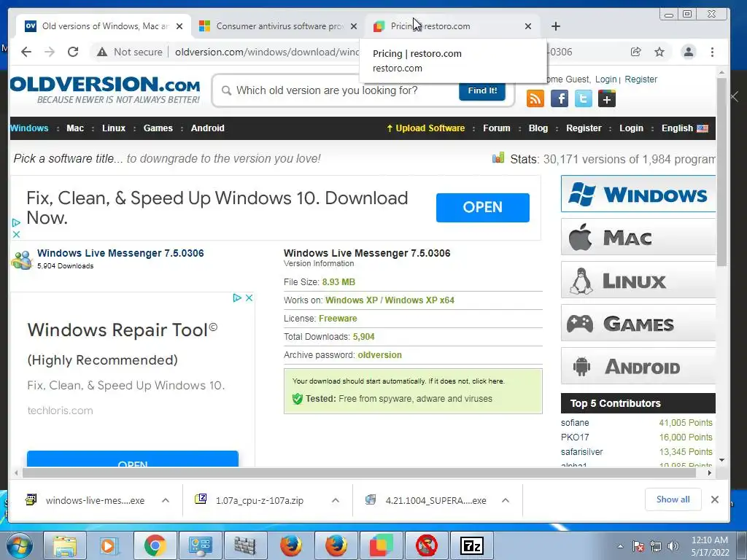Viewport: 747px width, 560px height.
Task: Open a new tab with plus button
Action: [555, 26]
